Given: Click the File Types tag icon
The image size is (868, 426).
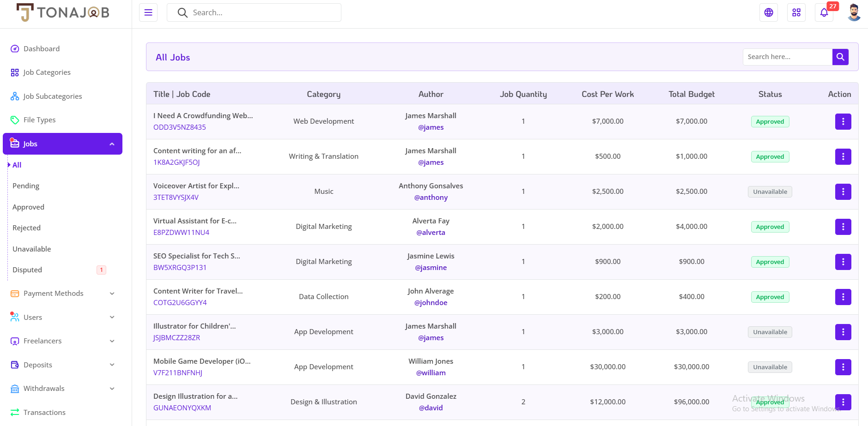Looking at the screenshot, I should pos(15,120).
